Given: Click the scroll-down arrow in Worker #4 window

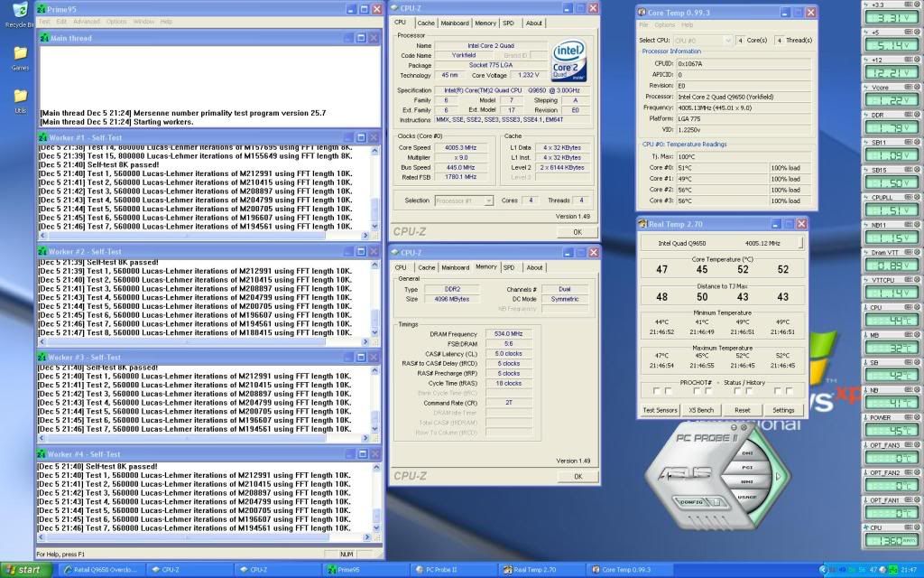Looking at the screenshot, I should [374, 528].
